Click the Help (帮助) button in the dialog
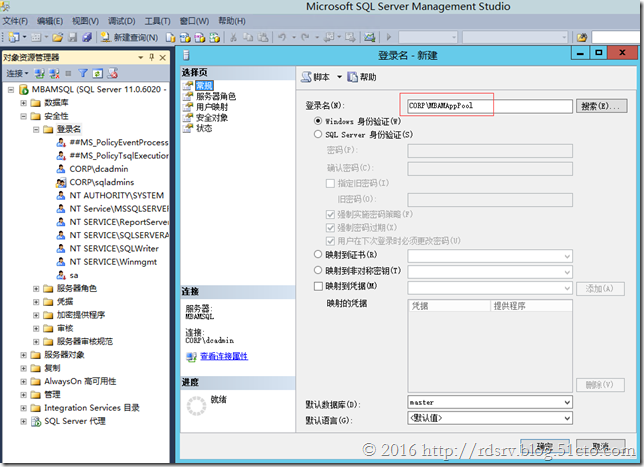 [362, 77]
